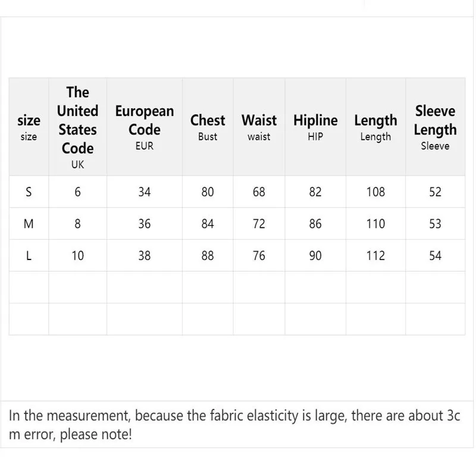
Task: Click The United States Code header
Action: coord(78,127)
